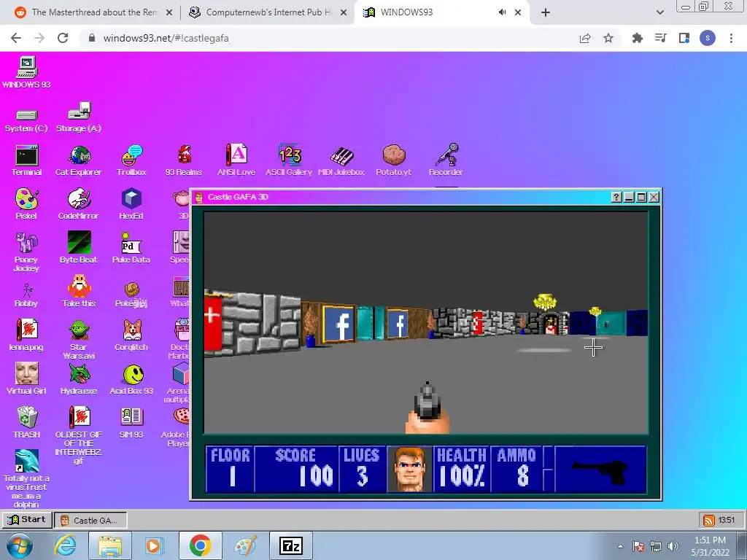This screenshot has width=747, height=560.
Task: Open System (C:) drive icon
Action: coord(26,120)
